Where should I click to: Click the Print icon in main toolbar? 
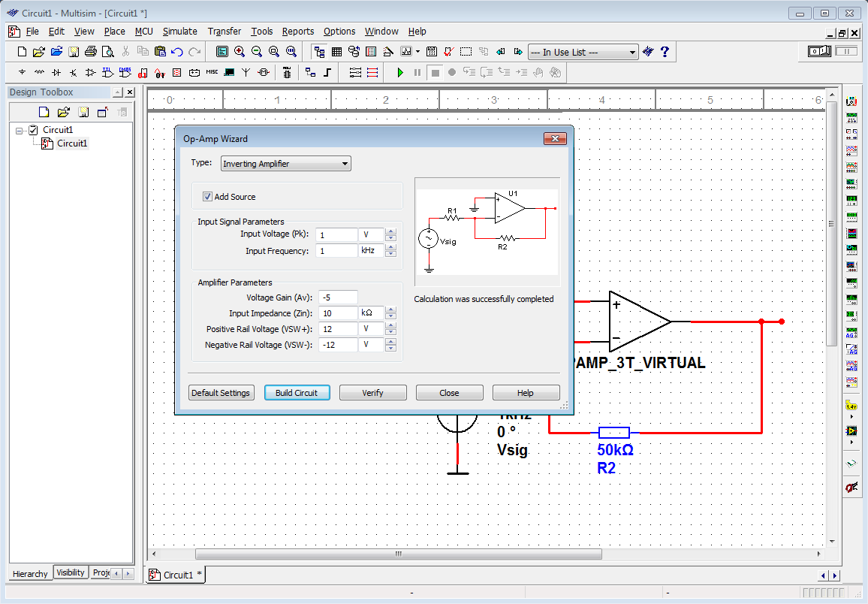(91, 52)
